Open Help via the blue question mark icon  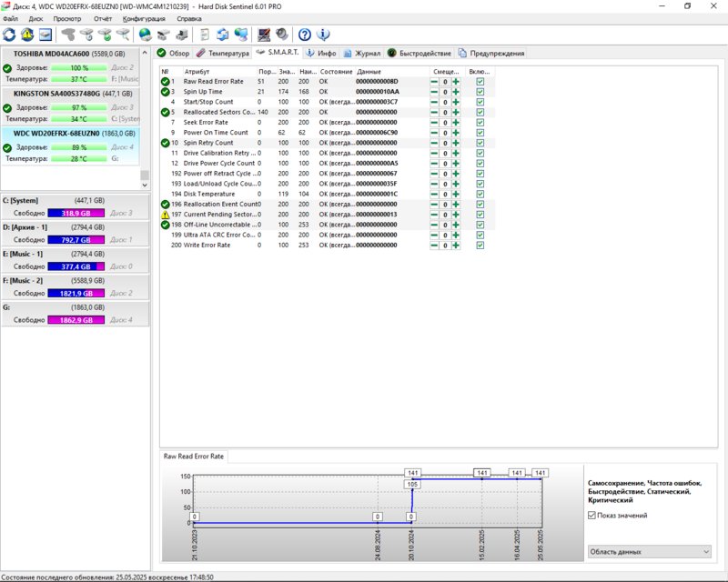[305, 35]
